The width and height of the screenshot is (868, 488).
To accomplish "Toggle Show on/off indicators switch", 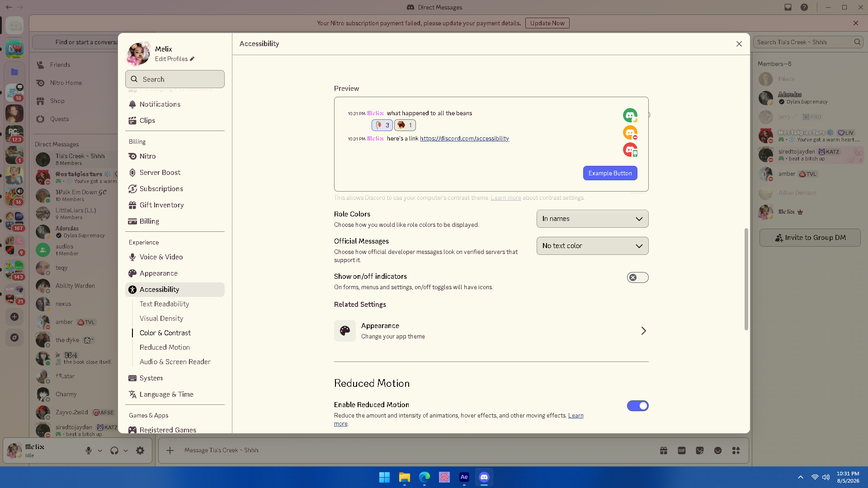I will 637,277.
